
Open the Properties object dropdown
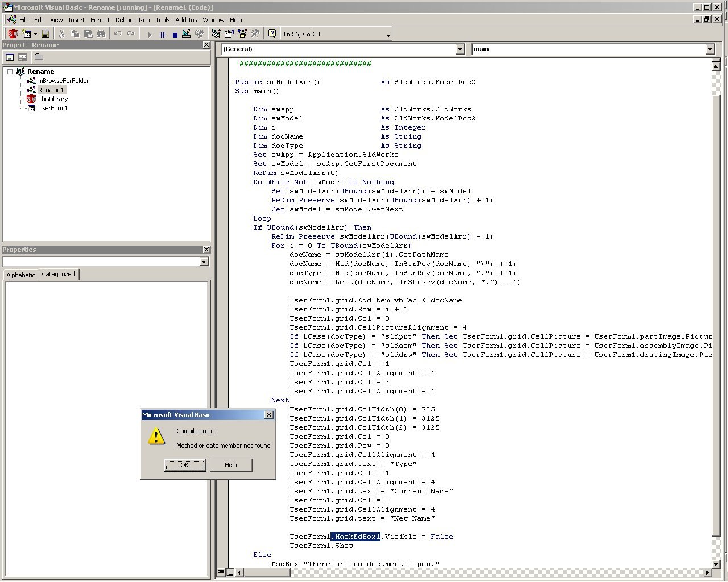click(x=204, y=262)
